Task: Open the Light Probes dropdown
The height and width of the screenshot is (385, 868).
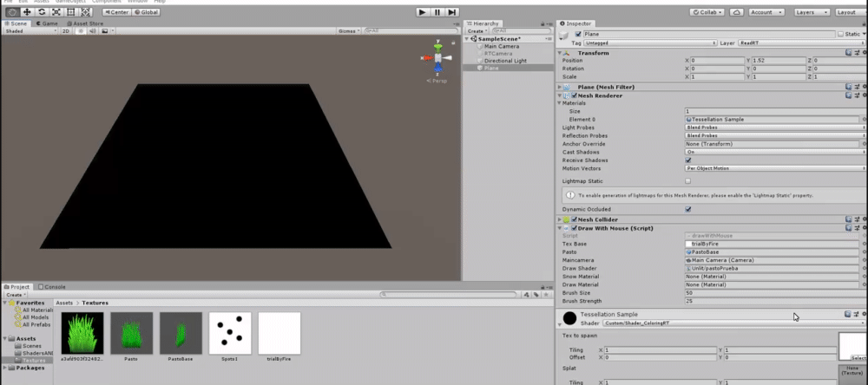Action: point(775,127)
